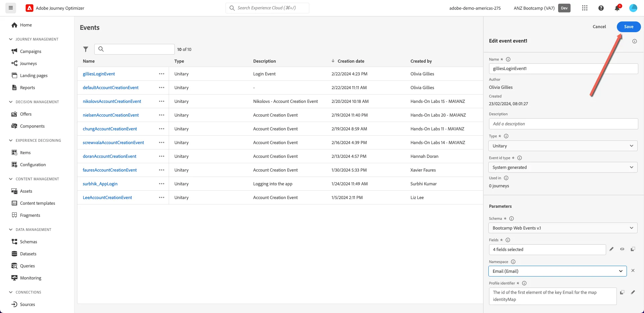Click the Add a description field
The width and height of the screenshot is (644, 313).
tap(563, 124)
